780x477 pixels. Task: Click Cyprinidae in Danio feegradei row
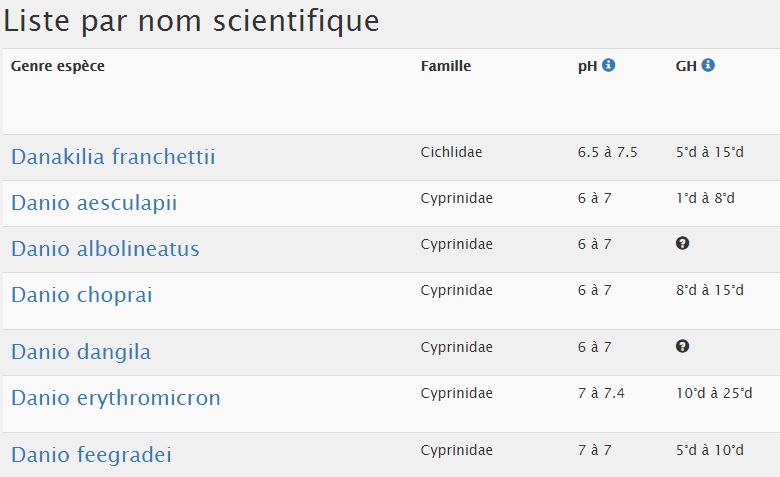pos(456,450)
